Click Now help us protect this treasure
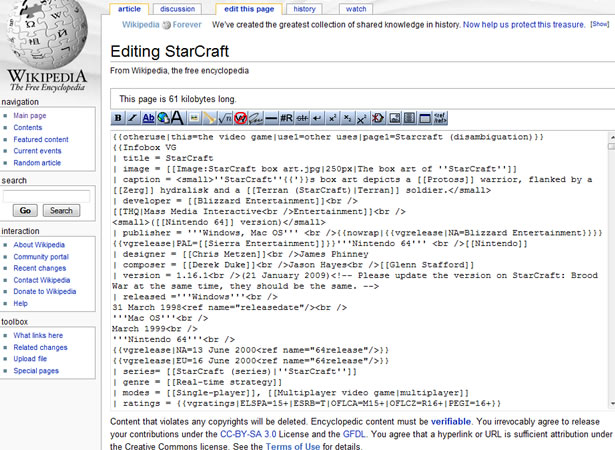The width and height of the screenshot is (615, 450). (x=524, y=25)
